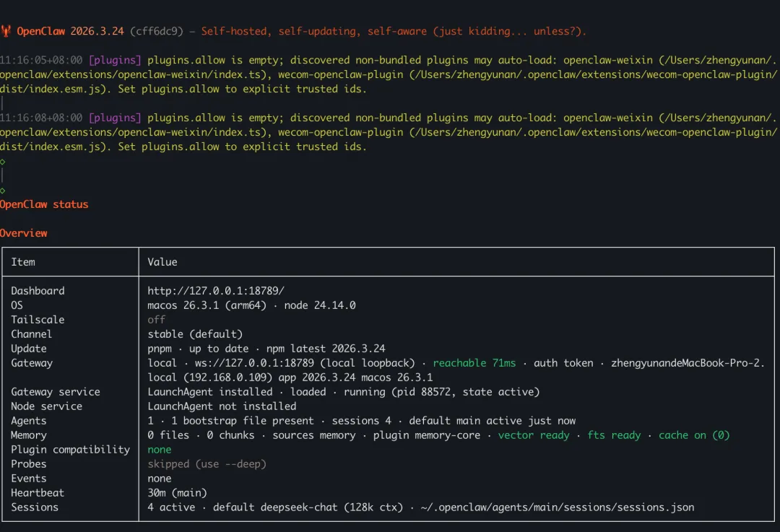Click the OS row label
The height and width of the screenshot is (532, 780).
[x=17, y=305]
